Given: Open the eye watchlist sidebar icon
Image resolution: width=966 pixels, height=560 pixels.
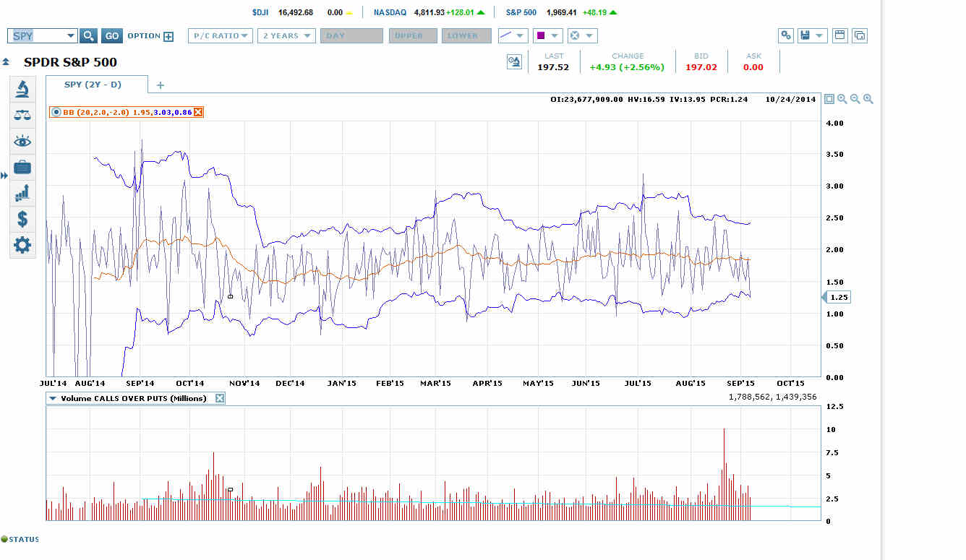Looking at the screenshot, I should pyautogui.click(x=22, y=142).
